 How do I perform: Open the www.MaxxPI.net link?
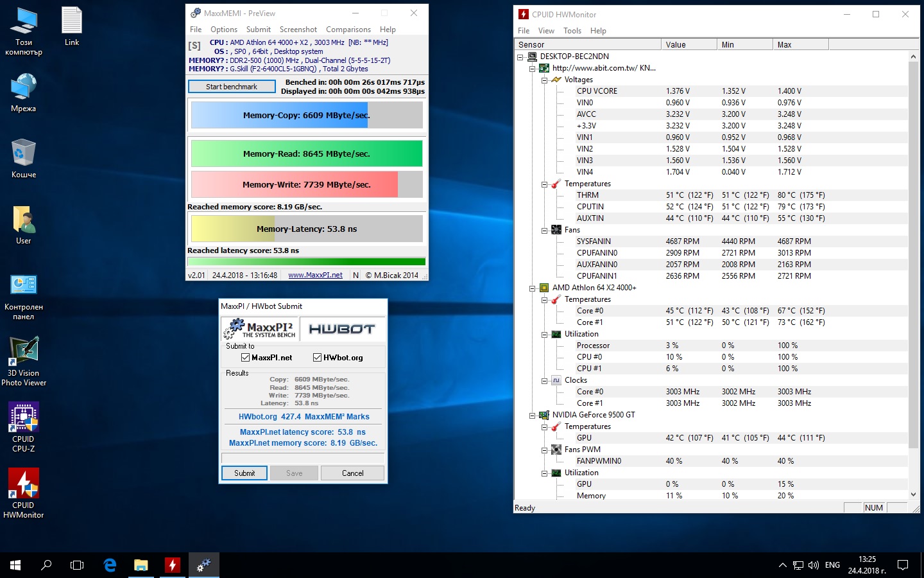point(315,275)
